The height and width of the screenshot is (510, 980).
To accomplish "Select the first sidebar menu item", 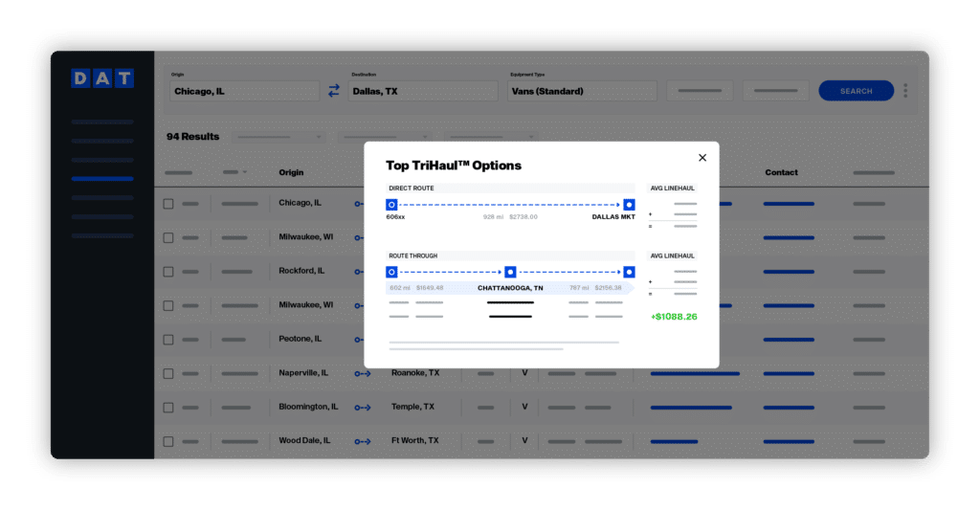I will [x=102, y=122].
